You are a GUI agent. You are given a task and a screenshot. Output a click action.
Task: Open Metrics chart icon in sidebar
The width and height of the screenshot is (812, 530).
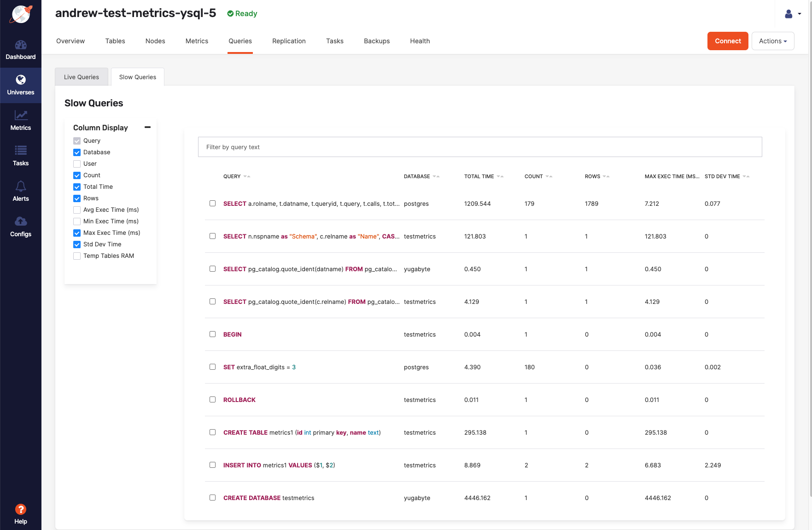pos(21,116)
